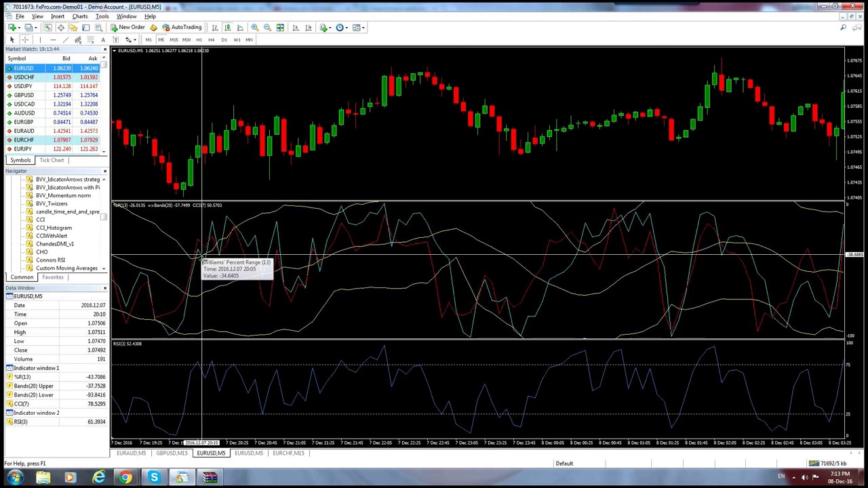Switch timeframe to H1

(199, 40)
